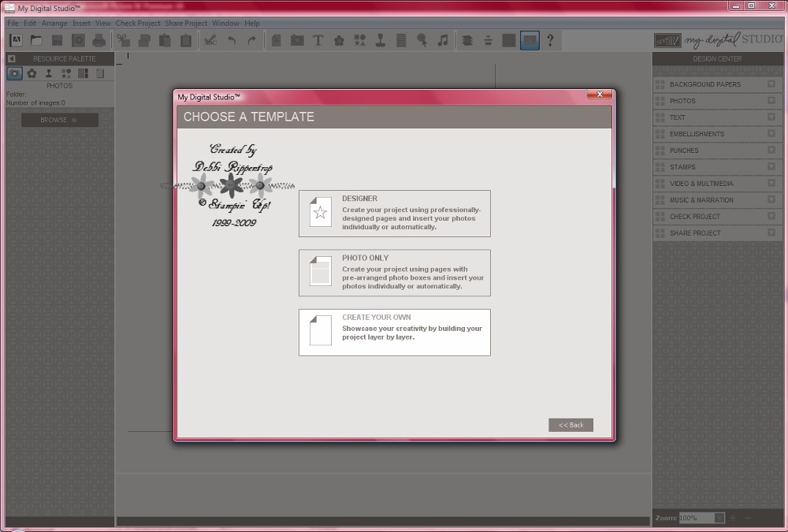Viewport: 788px width, 532px height.
Task: Open the Help menu
Action: point(252,23)
